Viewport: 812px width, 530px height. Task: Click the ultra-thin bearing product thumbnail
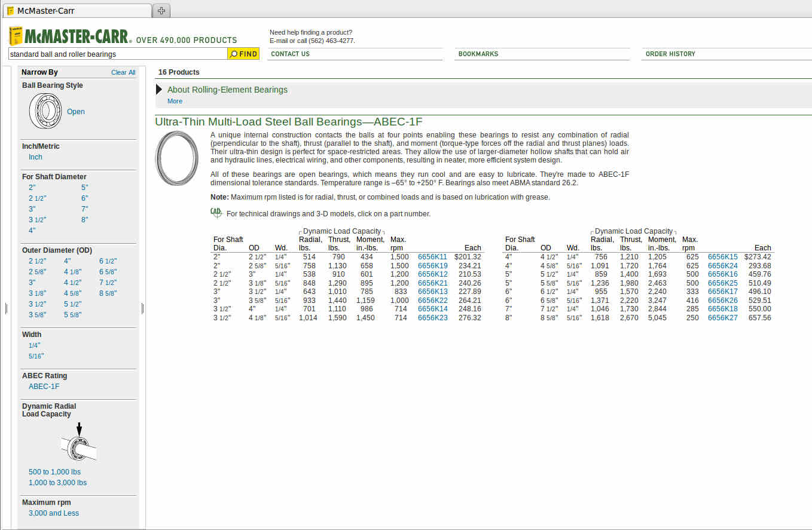pos(177,158)
